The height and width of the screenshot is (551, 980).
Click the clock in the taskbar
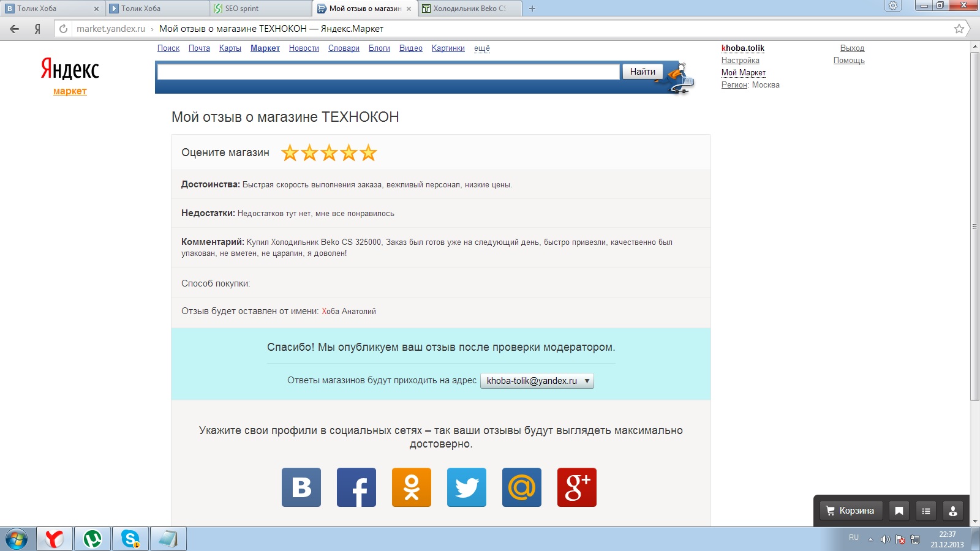click(x=947, y=539)
